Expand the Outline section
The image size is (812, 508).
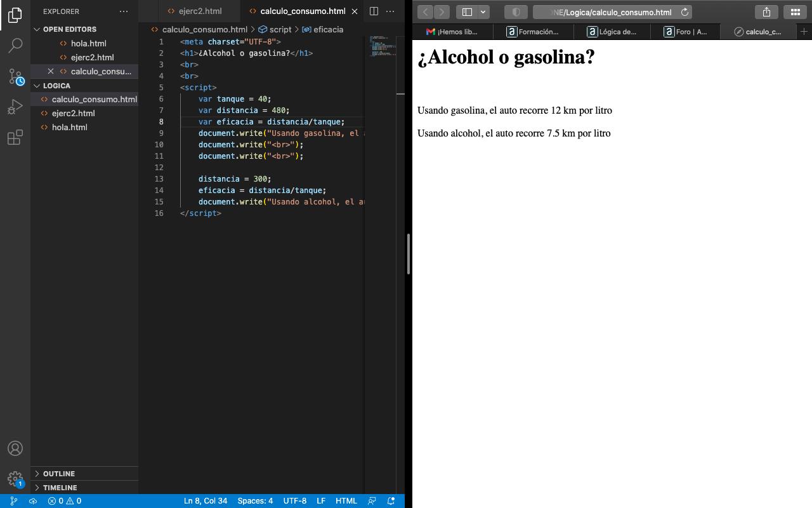[84, 474]
